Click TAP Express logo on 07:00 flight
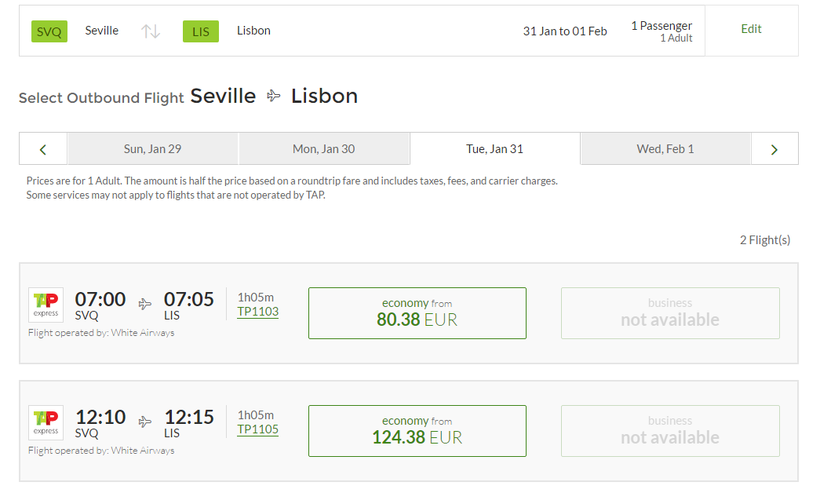The image size is (820, 493). click(46, 304)
